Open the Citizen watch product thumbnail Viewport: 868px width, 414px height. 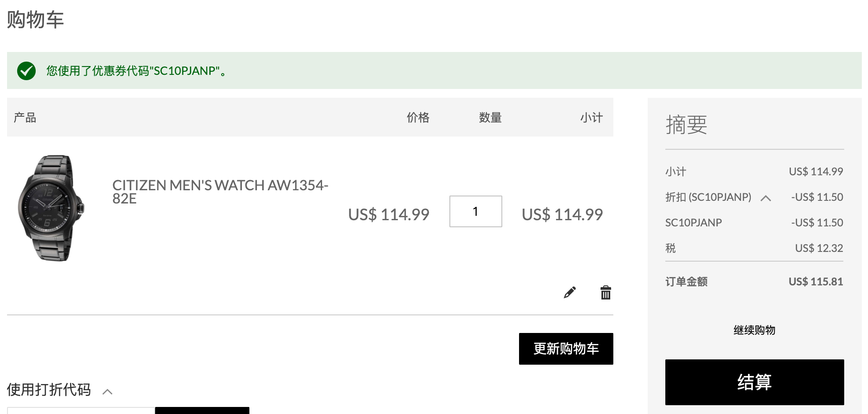tap(51, 208)
